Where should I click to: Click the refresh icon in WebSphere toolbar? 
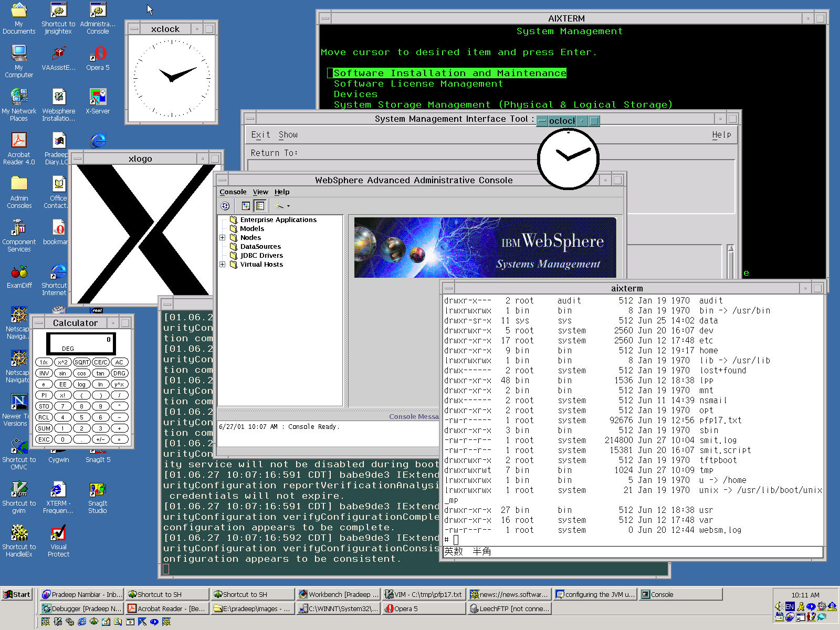pyautogui.click(x=225, y=206)
